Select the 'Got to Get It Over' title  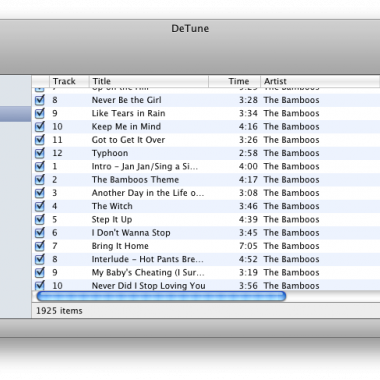[128, 140]
